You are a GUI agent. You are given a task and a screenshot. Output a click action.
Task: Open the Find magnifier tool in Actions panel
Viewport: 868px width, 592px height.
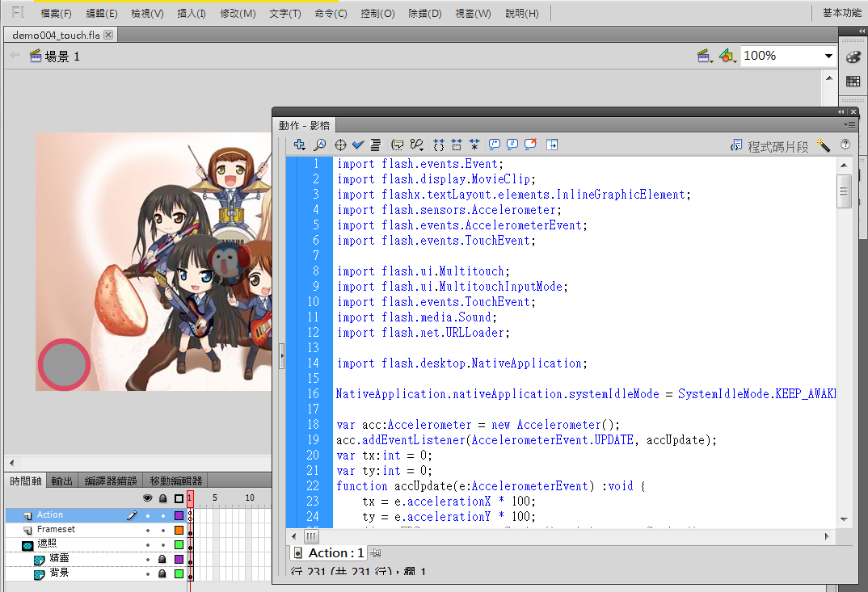coord(319,145)
